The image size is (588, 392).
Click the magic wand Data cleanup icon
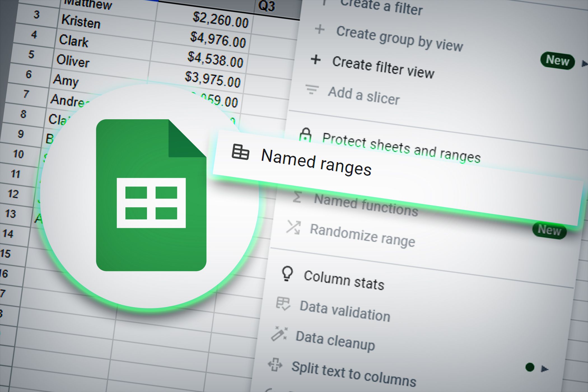point(279,334)
